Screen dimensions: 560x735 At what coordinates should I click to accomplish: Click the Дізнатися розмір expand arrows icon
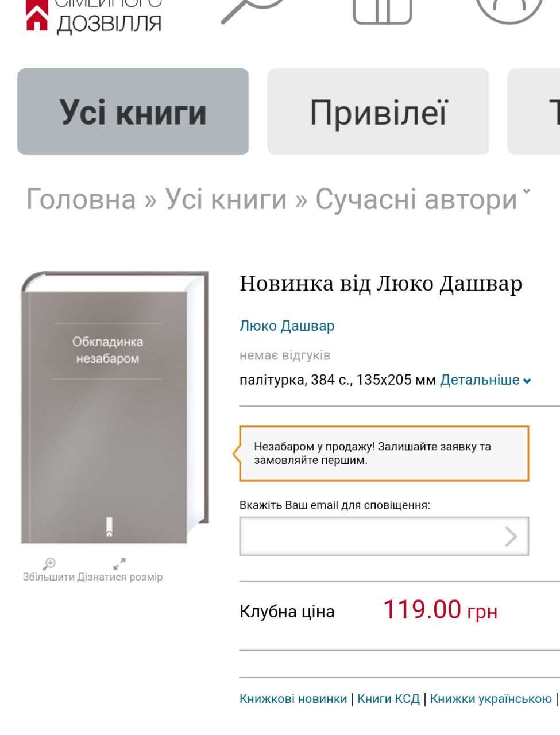[x=119, y=564]
